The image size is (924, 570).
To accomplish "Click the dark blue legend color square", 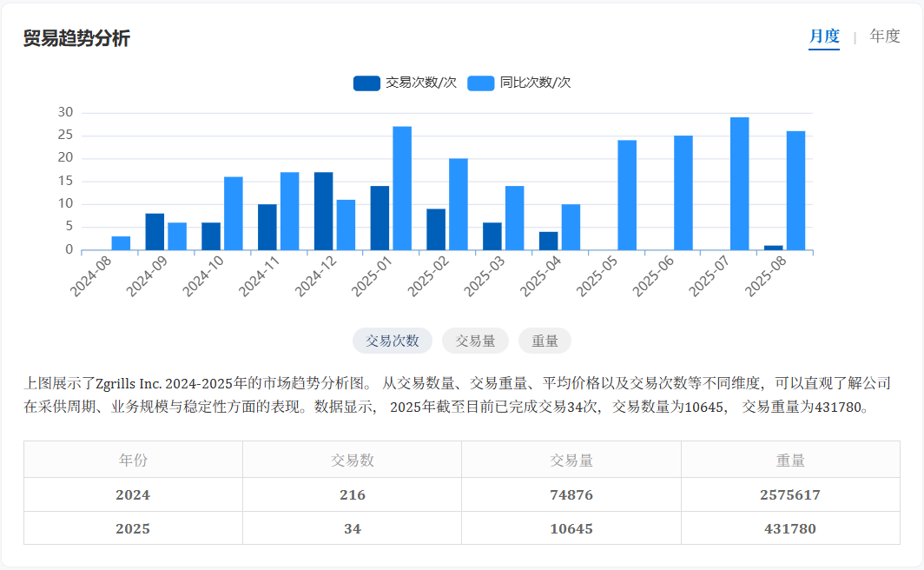I will click(369, 83).
